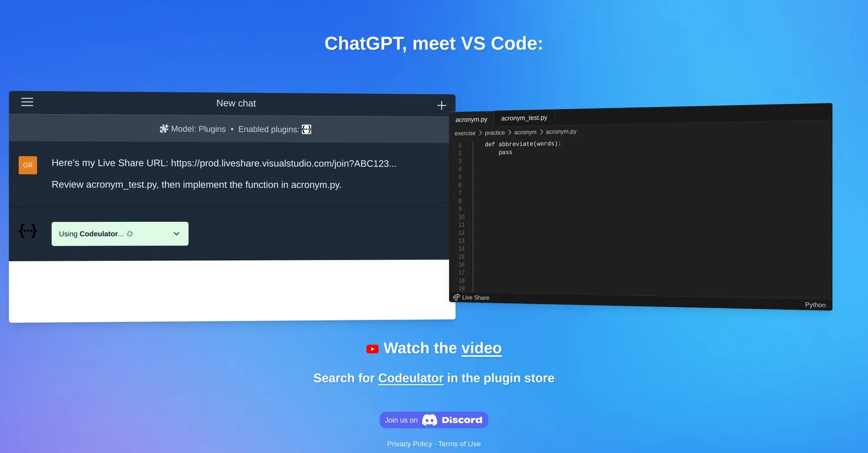Click acronym folder in breadcrumb
Viewport: 868px width, 453px height.
[x=525, y=132]
